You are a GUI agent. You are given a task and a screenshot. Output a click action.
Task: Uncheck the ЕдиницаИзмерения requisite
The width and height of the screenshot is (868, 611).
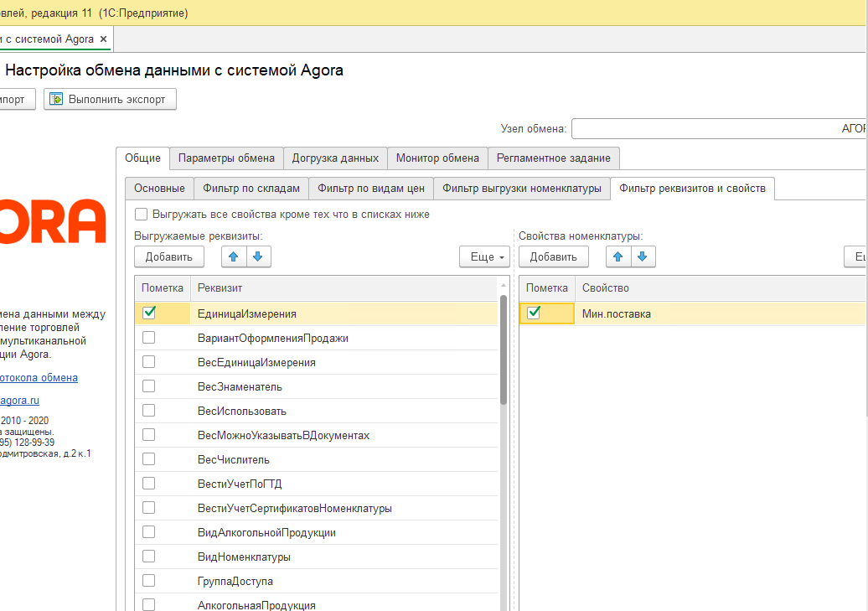pos(149,313)
